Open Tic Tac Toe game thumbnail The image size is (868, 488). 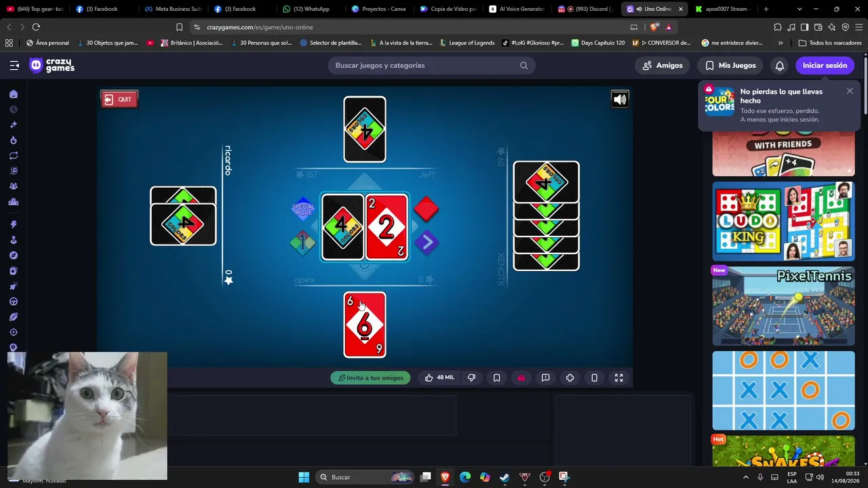click(783, 390)
